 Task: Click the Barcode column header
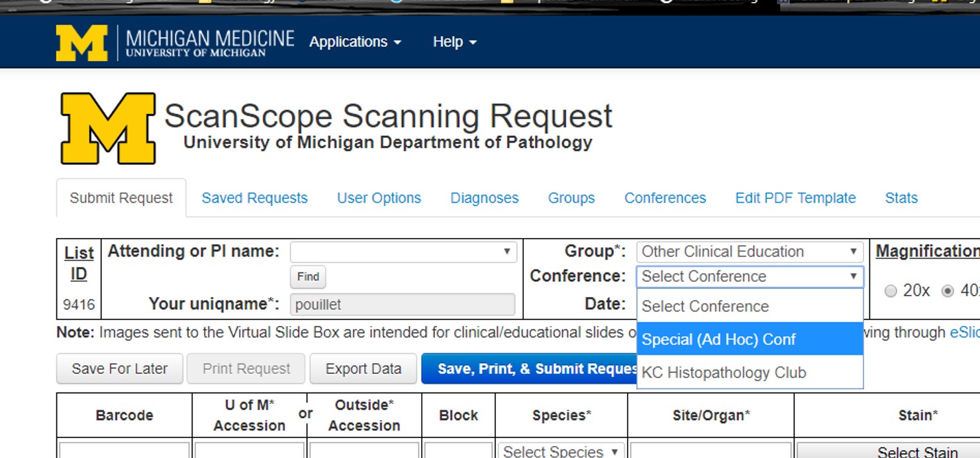[x=124, y=416]
